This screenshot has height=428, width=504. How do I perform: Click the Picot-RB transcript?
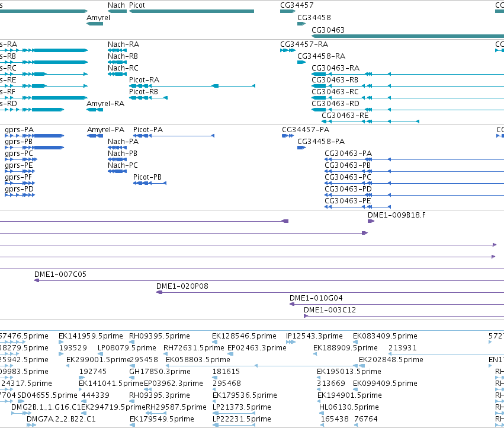(x=149, y=98)
